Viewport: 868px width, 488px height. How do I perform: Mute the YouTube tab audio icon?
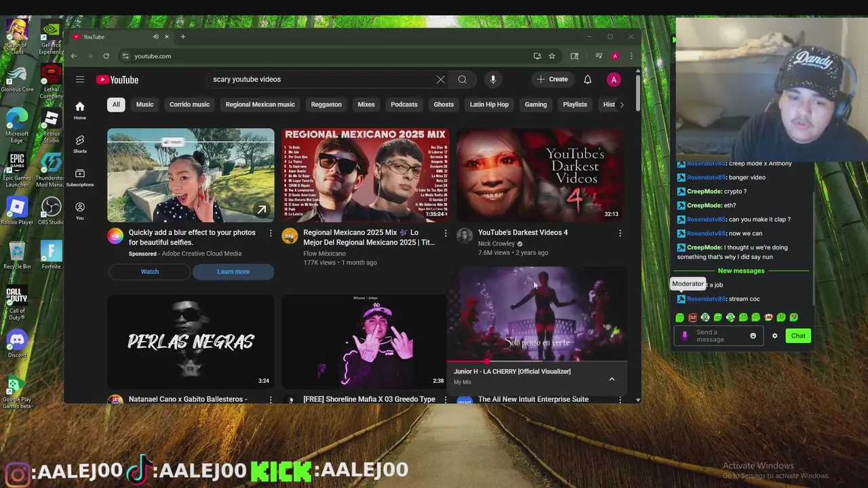[x=155, y=37]
